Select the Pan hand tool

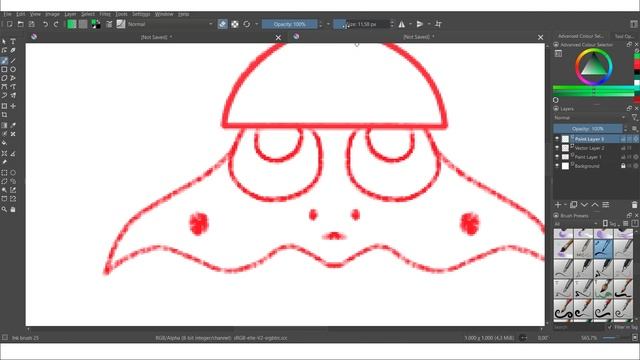13,209
